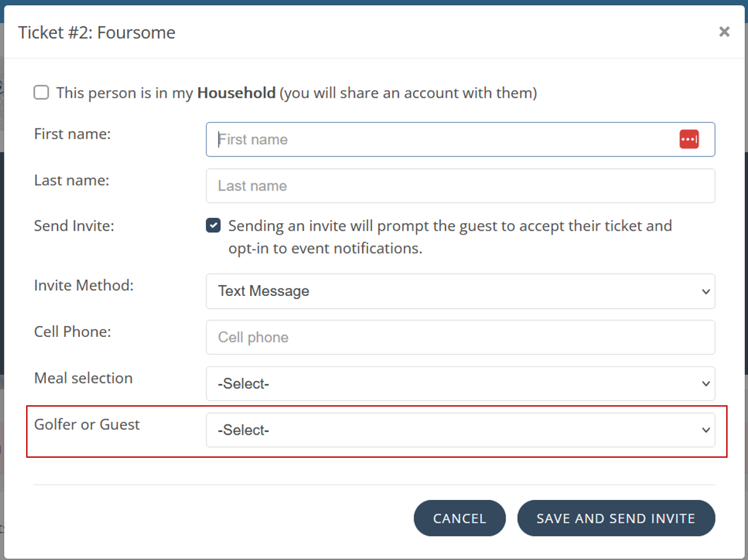Uncheck the Send Invite checkbox
Screen dimensions: 748x560
point(214,226)
